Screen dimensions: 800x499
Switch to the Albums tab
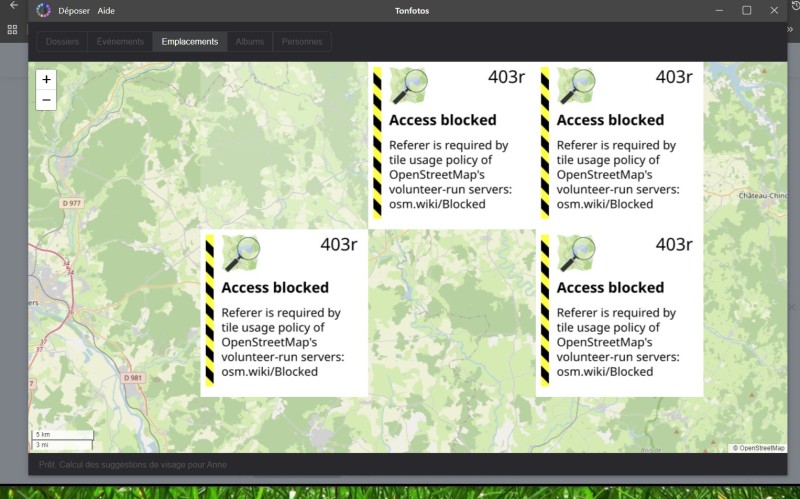pyautogui.click(x=249, y=42)
